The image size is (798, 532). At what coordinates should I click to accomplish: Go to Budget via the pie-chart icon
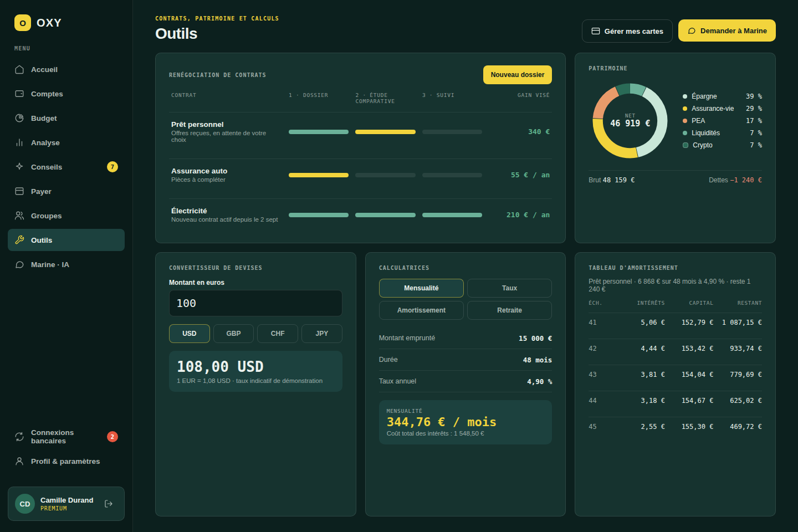pos(19,118)
